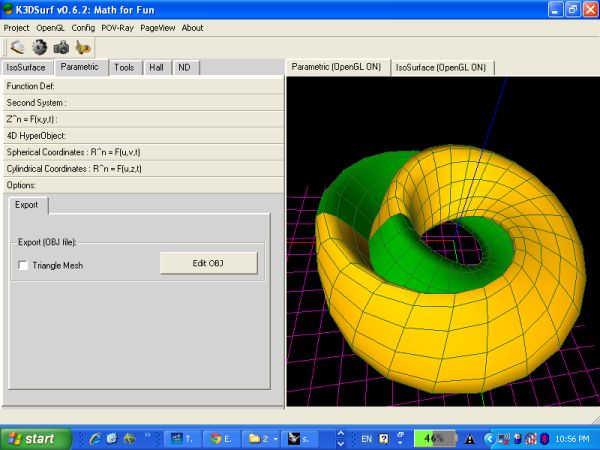Expand the Second System section

pyautogui.click(x=143, y=103)
